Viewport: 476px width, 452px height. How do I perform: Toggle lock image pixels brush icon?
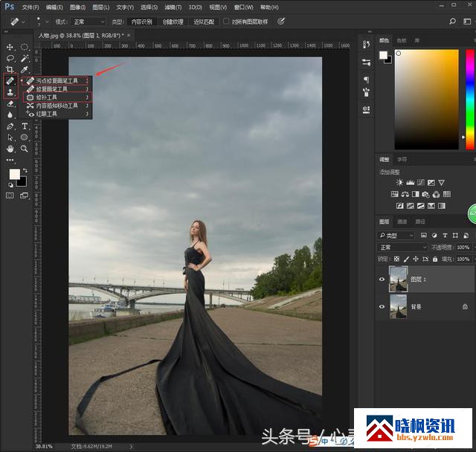click(406, 259)
